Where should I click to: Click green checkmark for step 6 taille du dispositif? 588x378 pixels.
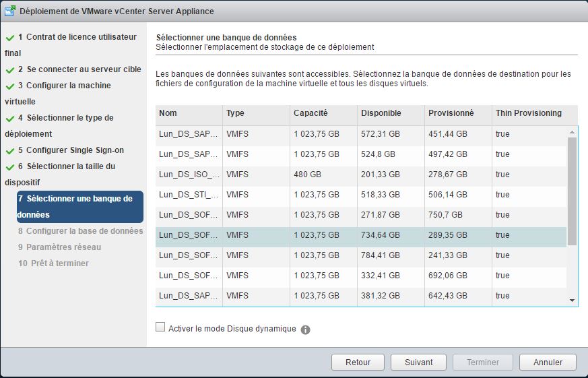point(10,167)
